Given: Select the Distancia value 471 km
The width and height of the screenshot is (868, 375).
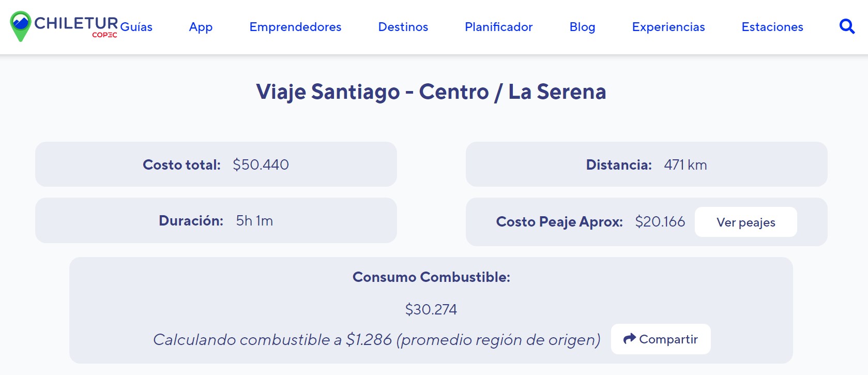Looking at the screenshot, I should [686, 164].
